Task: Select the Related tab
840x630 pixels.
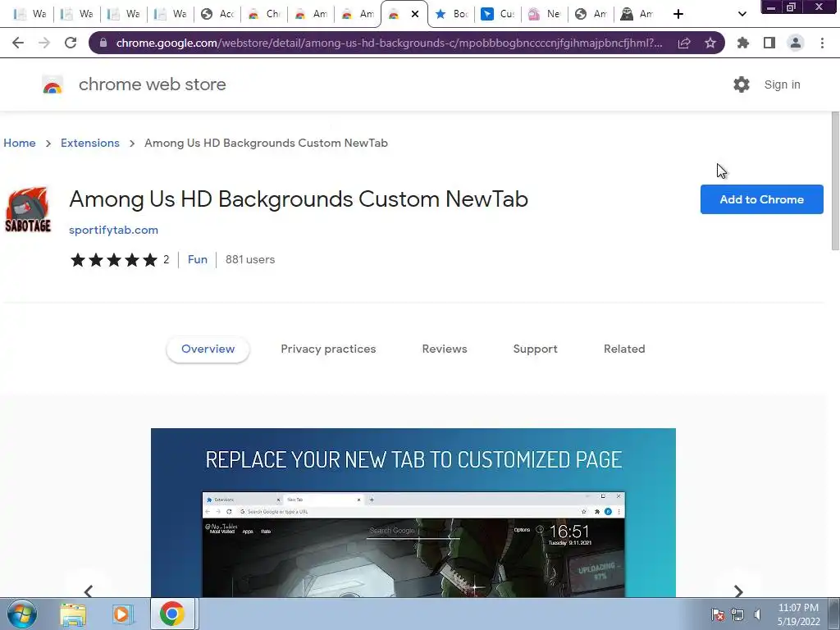Action: point(624,349)
